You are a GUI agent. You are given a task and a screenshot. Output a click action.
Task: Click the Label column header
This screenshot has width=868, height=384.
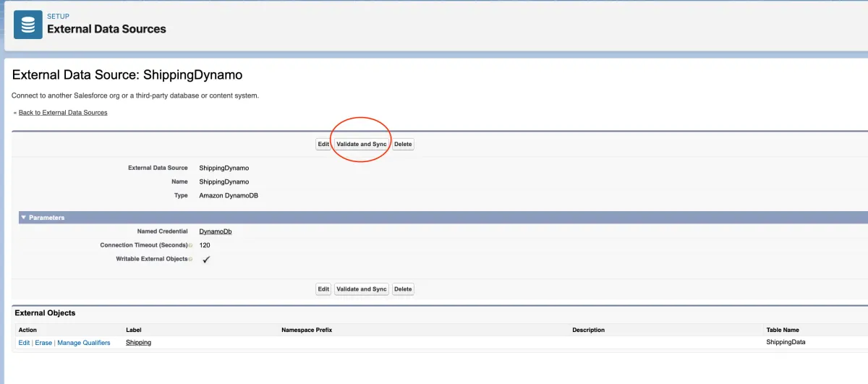pyautogui.click(x=134, y=330)
